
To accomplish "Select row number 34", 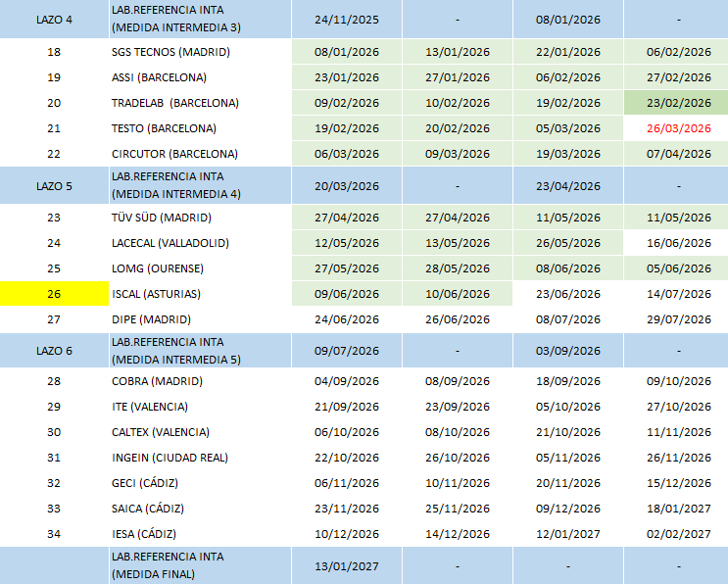I will pos(54,534).
